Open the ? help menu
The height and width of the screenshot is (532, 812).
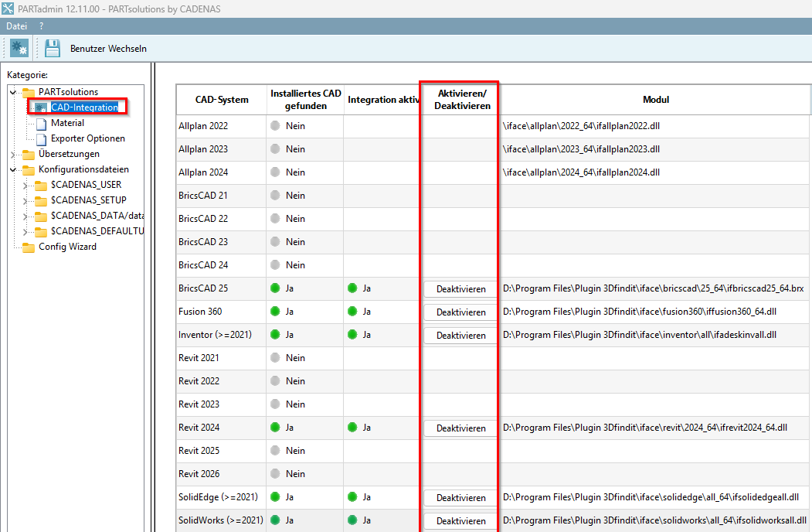tap(42, 26)
